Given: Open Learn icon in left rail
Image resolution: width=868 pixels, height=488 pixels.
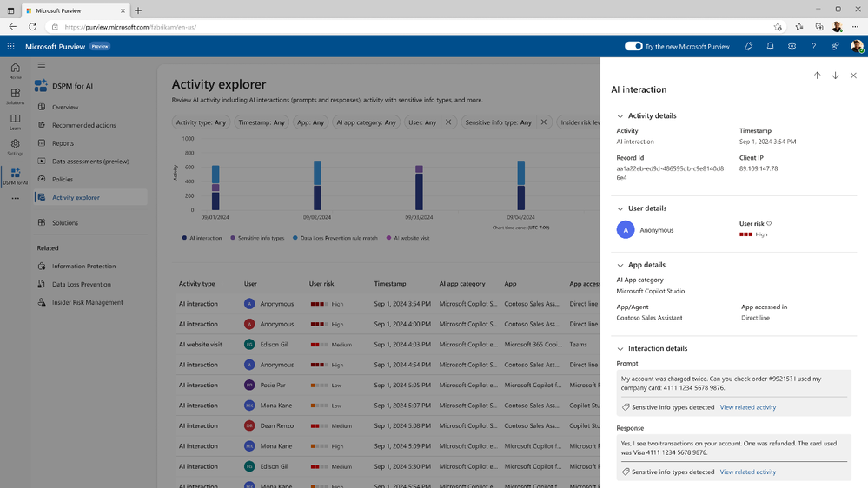Looking at the screenshot, I should click(x=15, y=122).
